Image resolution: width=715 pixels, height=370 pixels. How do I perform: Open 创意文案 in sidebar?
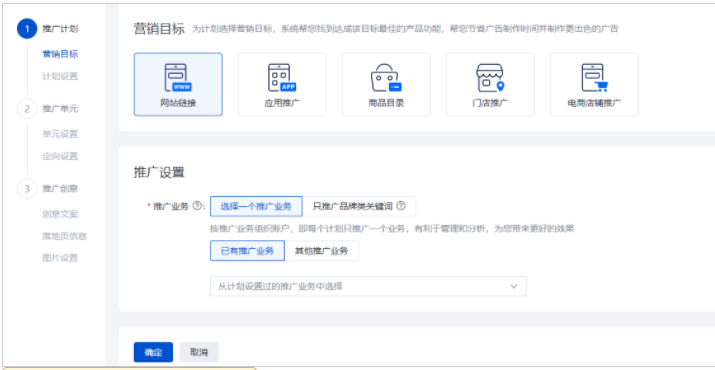[x=60, y=214]
